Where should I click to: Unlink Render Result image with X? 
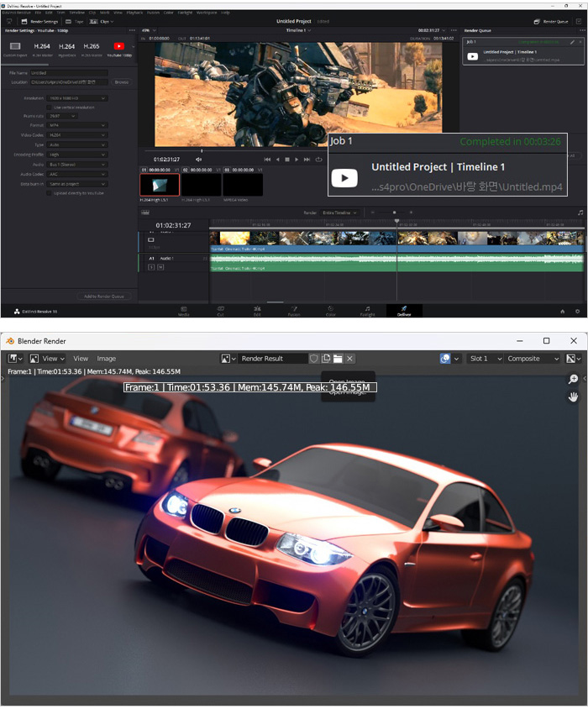[x=349, y=359]
